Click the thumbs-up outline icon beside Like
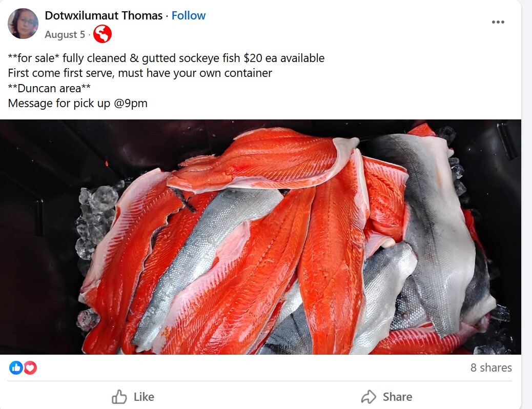Screen dimensions: 532x409 click(x=119, y=397)
